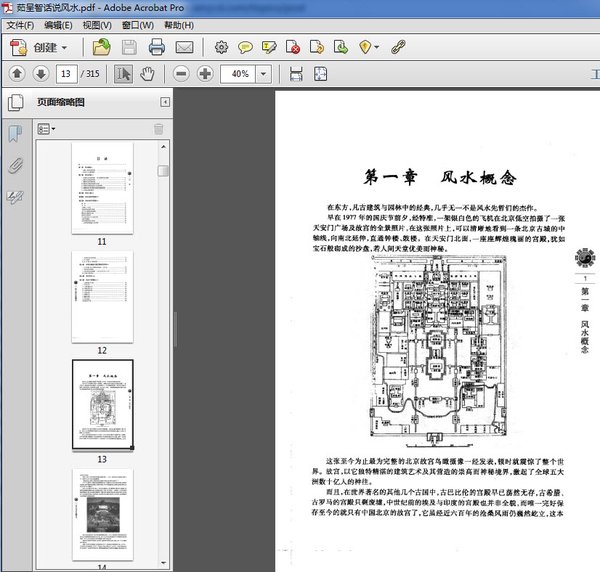600x572 pixels.
Task: Click the page thumbnails panel icon
Action: click(x=16, y=103)
